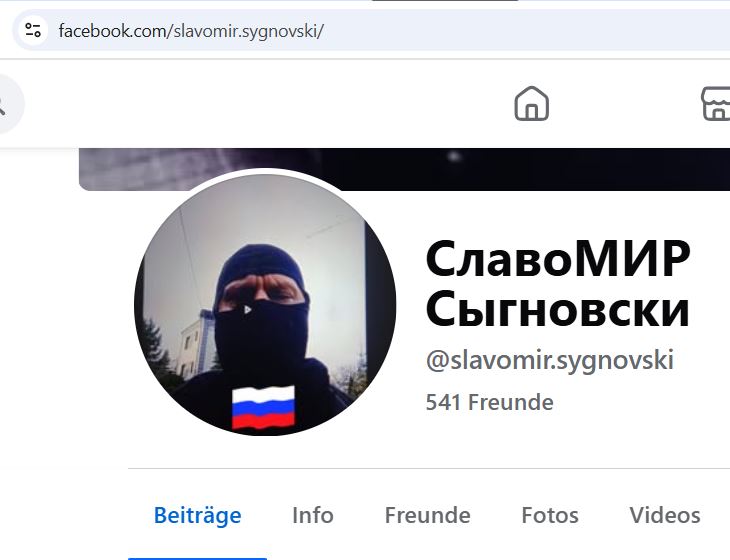
Task: Click the small play triangle on profile photo
Action: click(248, 309)
